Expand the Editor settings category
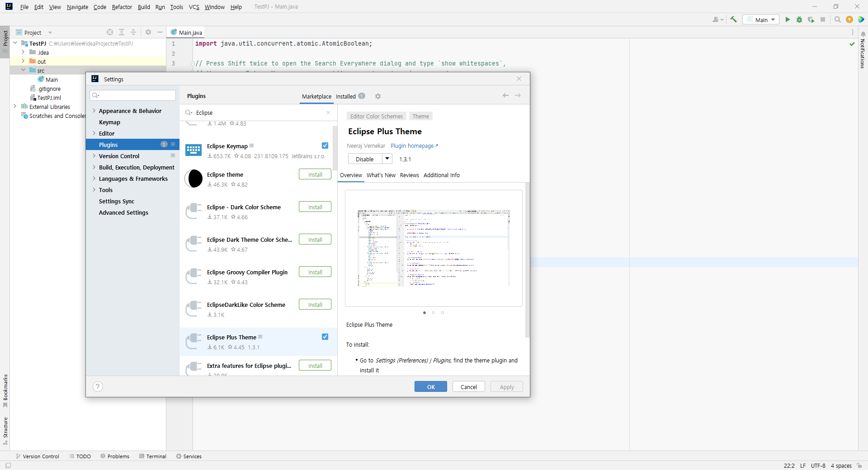This screenshot has height=470, width=868. [x=94, y=133]
